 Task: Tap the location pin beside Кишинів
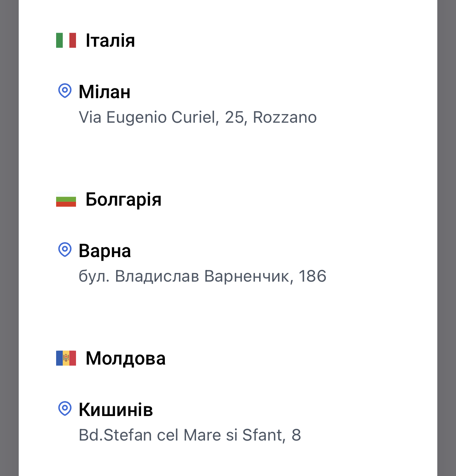coord(65,409)
